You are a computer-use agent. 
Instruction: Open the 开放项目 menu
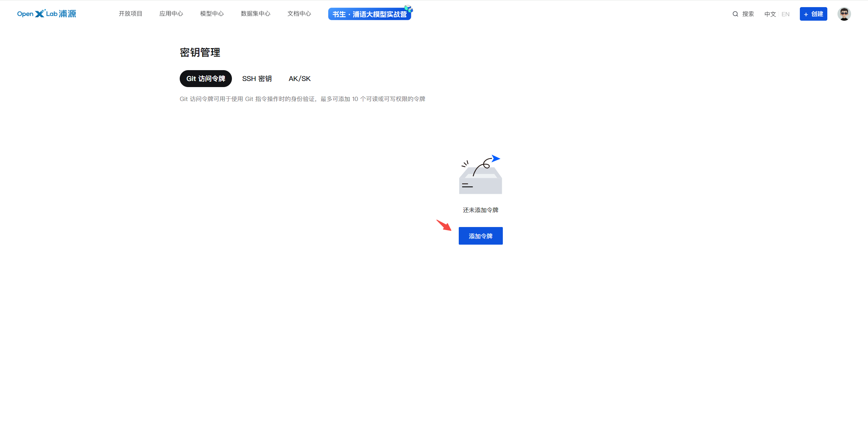(x=130, y=14)
